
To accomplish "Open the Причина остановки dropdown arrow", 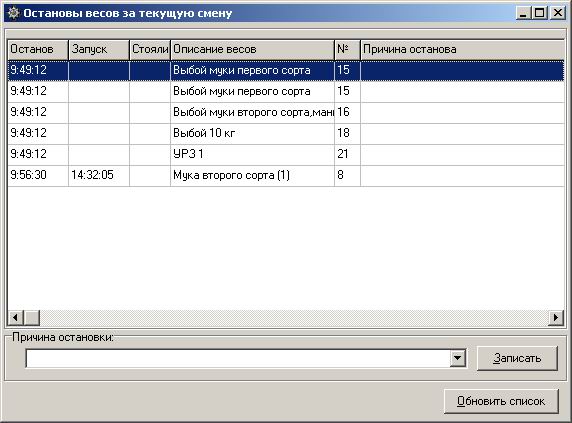I will pos(457,358).
